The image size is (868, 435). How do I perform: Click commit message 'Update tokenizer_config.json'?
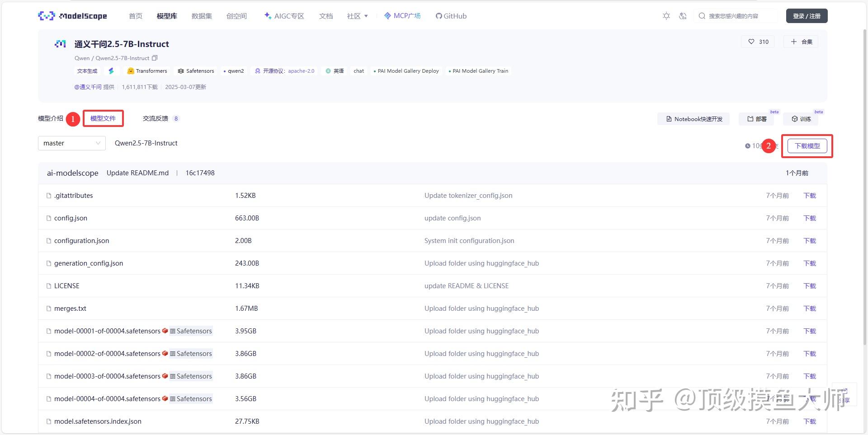468,196
